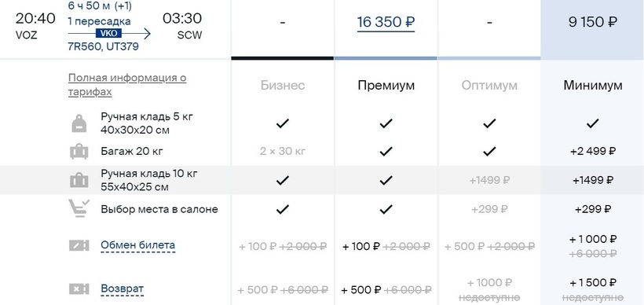Viewport: 644px width, 305px height.
Task: Click the ticket refund icon
Action: click(79, 289)
